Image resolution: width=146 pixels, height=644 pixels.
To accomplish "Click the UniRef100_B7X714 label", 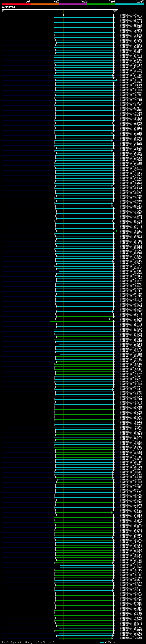I will point(131,331).
